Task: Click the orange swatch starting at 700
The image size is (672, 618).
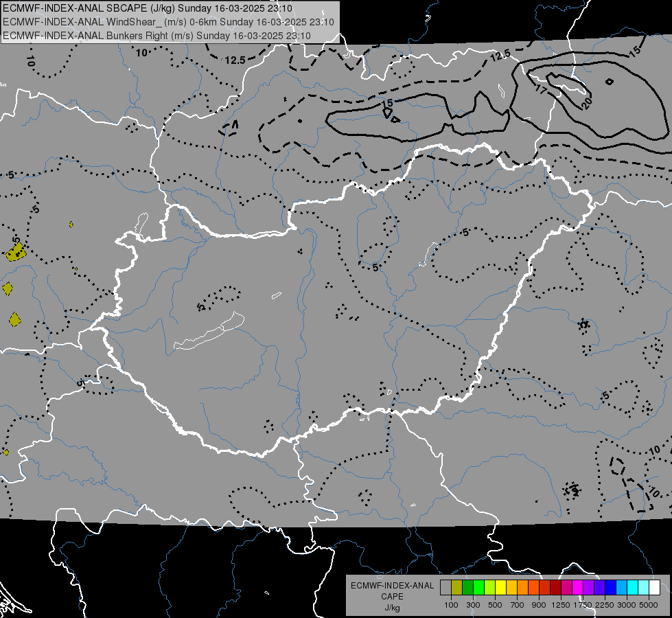Action: [522, 587]
